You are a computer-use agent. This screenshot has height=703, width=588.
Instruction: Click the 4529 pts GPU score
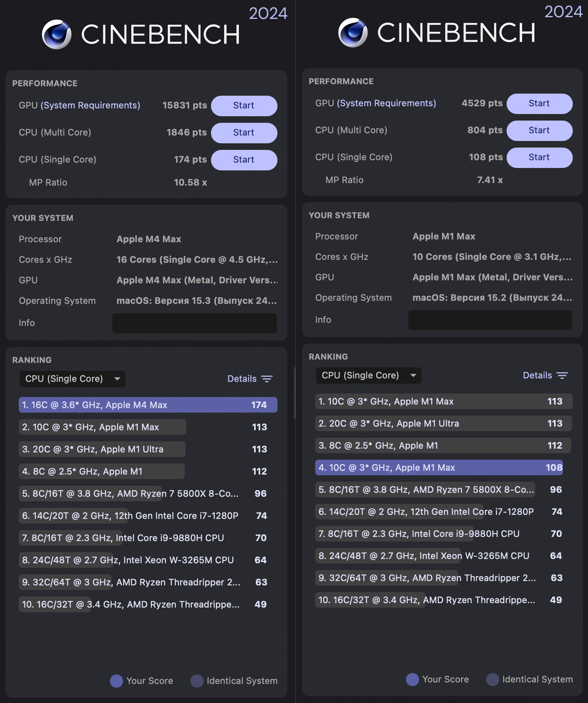tap(482, 103)
